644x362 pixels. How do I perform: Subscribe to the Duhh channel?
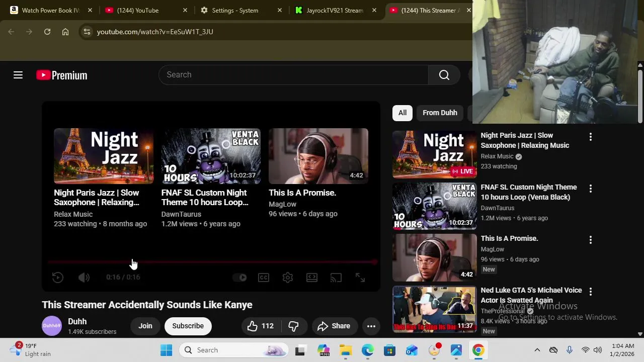click(x=188, y=326)
